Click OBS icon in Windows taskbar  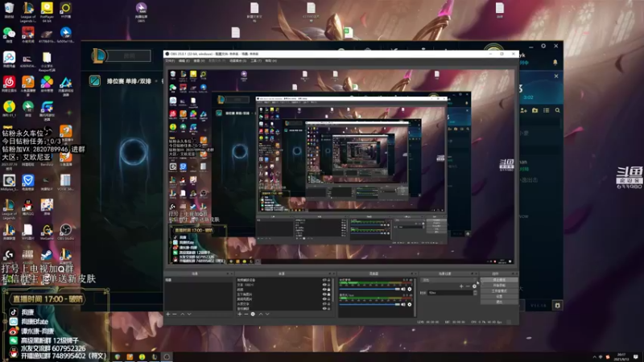(x=167, y=356)
